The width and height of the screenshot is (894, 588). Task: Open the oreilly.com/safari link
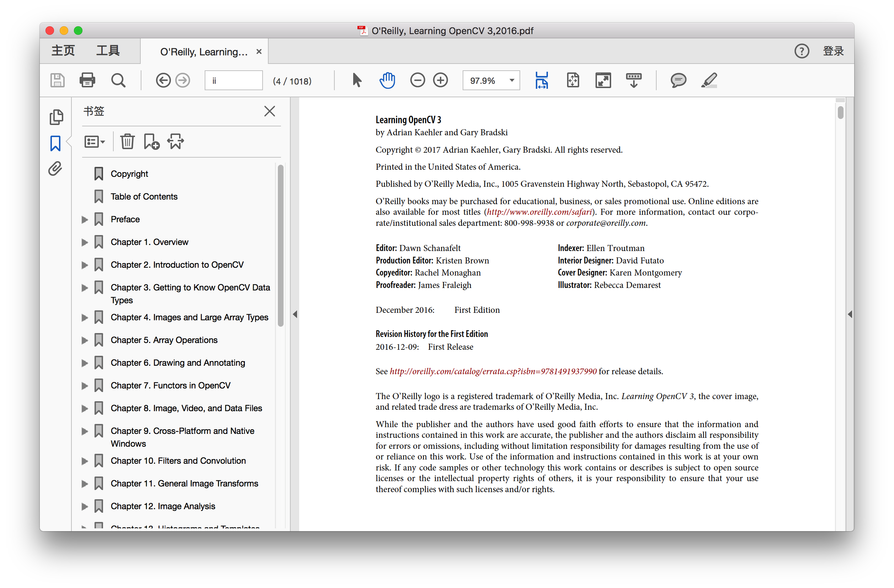[x=539, y=212]
